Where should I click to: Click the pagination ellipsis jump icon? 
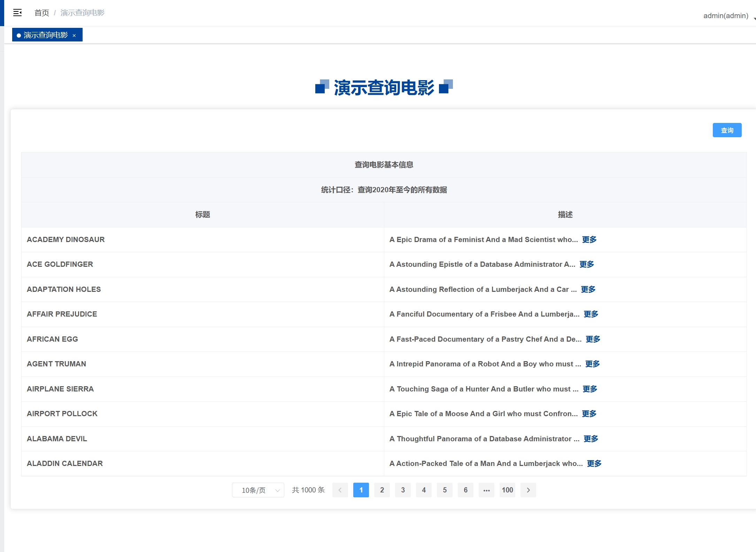(486, 490)
